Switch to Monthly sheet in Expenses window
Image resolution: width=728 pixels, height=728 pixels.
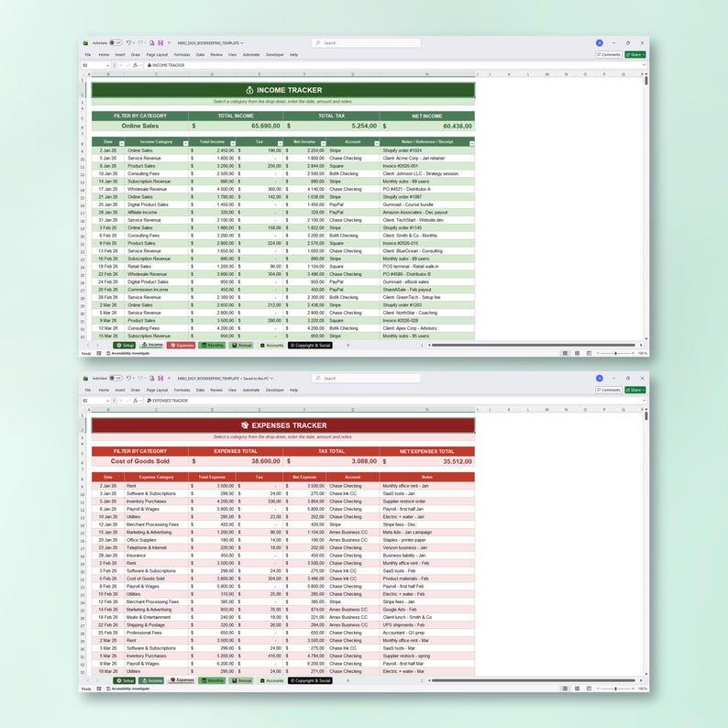click(x=212, y=680)
